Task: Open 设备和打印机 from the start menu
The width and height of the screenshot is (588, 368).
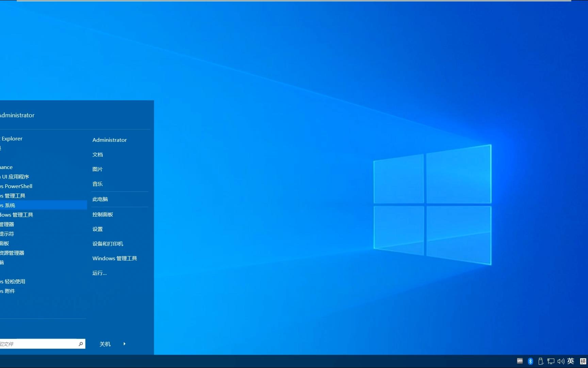Action: click(108, 244)
